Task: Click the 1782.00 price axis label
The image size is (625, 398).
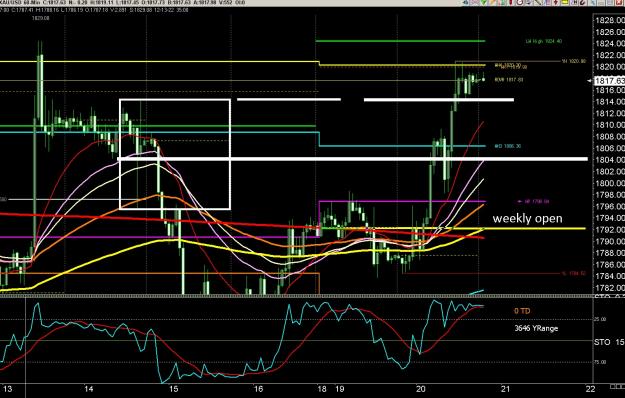Action: click(x=609, y=288)
